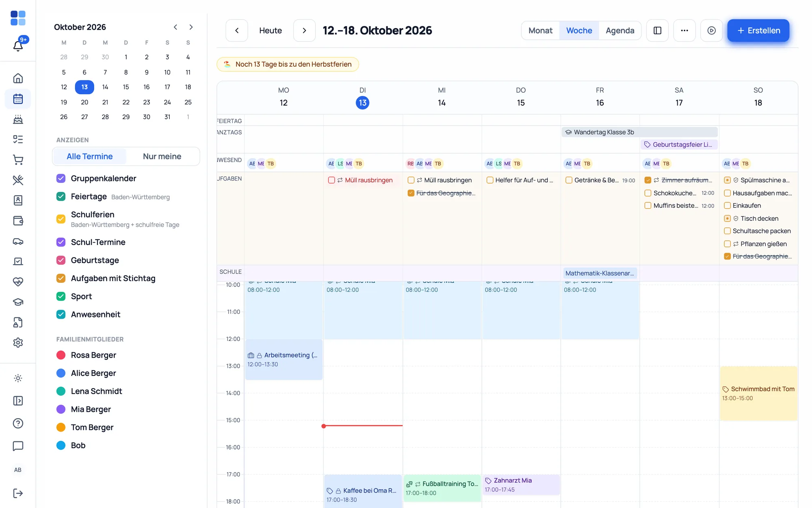Toggle the Schulferien checkbox
The height and width of the screenshot is (508, 812).
[61, 219]
